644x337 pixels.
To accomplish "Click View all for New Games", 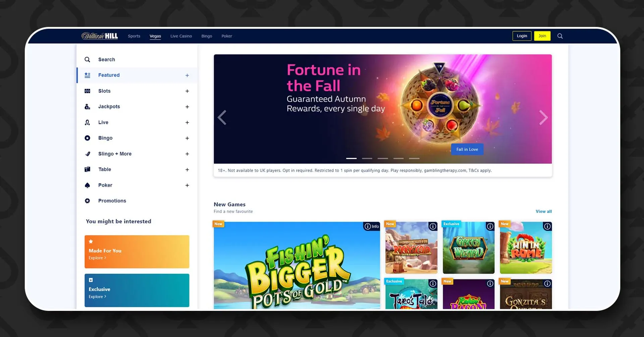I will pyautogui.click(x=544, y=211).
